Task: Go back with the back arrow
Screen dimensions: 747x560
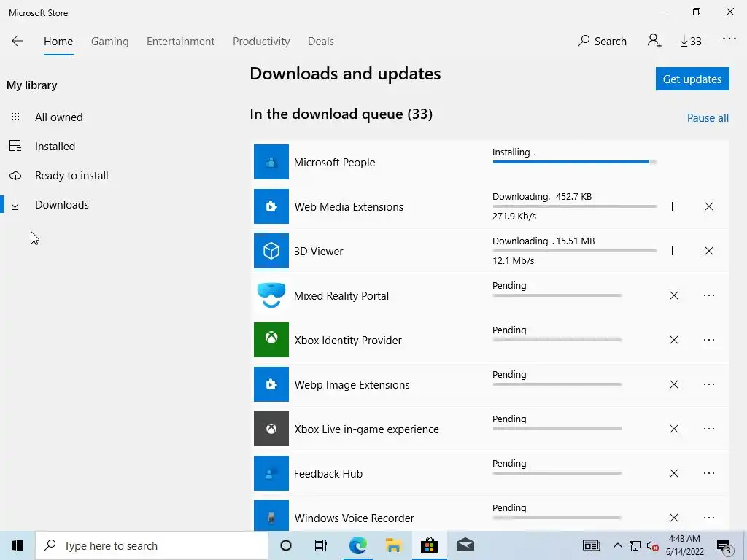Action: 18,41
